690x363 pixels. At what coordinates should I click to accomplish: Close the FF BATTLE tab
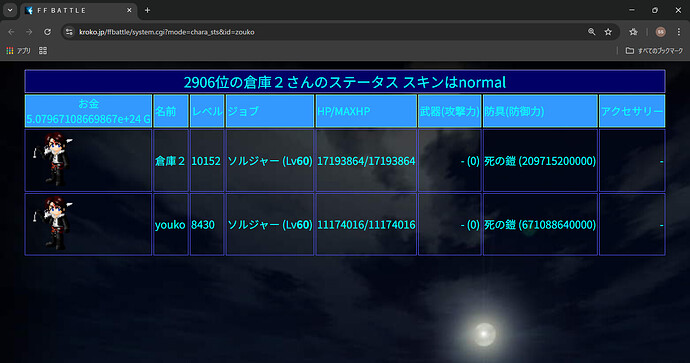tap(129, 10)
